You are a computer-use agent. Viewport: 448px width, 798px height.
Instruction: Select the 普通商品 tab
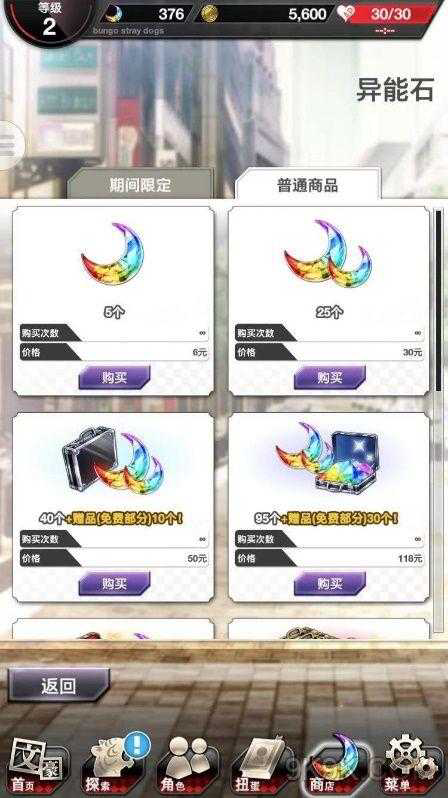[307, 184]
